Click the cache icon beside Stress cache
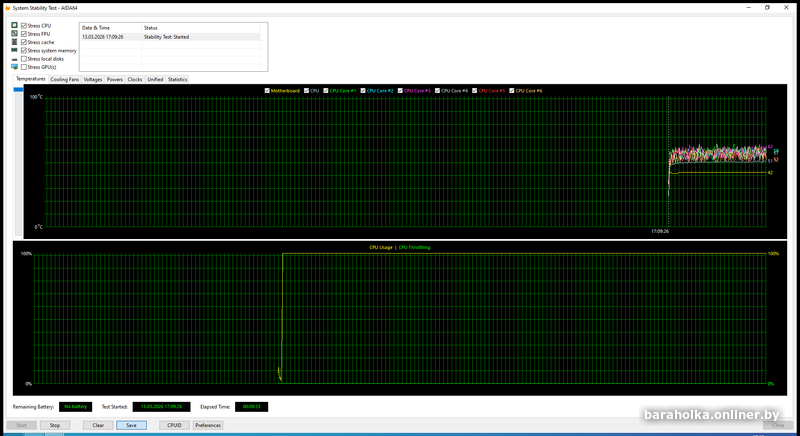 point(14,42)
